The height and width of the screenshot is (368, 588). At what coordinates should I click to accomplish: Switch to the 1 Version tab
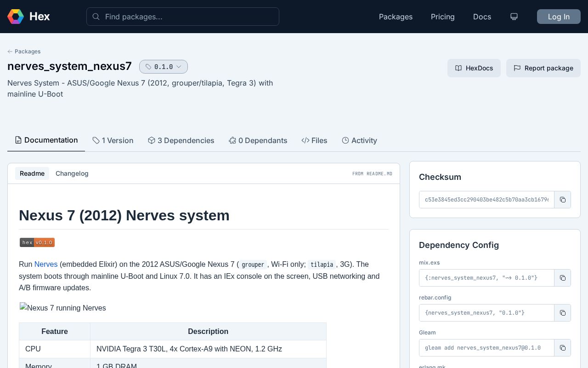(x=113, y=140)
